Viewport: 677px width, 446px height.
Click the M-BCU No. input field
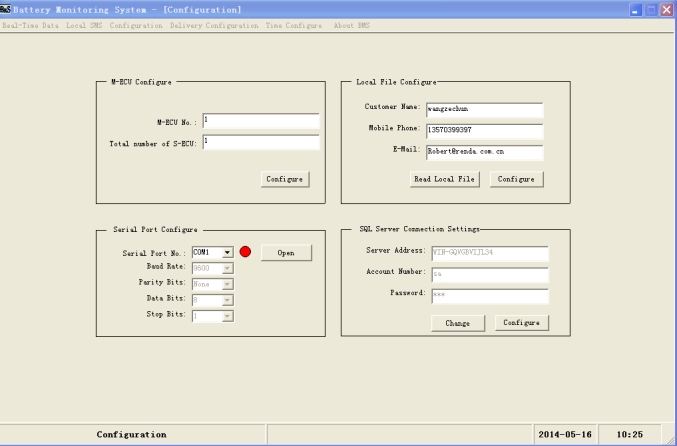(x=260, y=121)
